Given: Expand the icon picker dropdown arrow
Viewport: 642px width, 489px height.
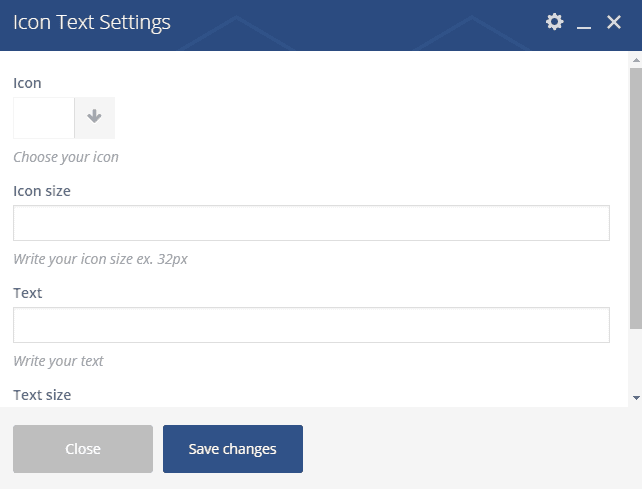Looking at the screenshot, I should (x=95, y=117).
